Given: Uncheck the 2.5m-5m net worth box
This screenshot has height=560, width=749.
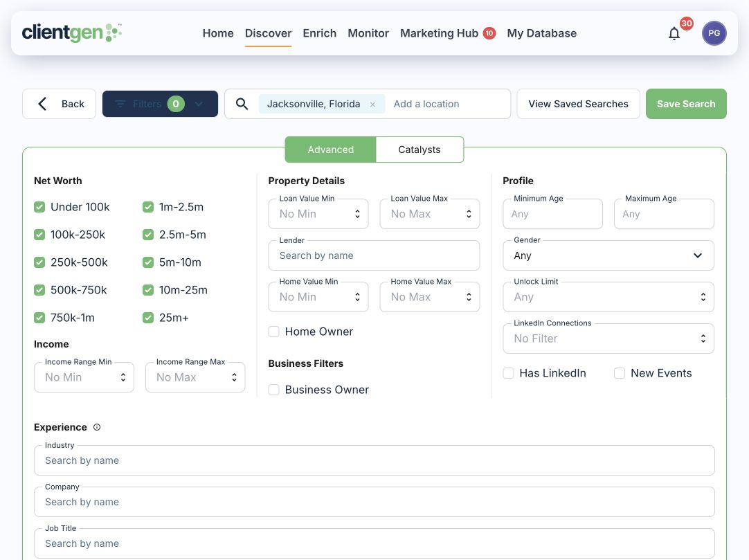Looking at the screenshot, I should [148, 235].
